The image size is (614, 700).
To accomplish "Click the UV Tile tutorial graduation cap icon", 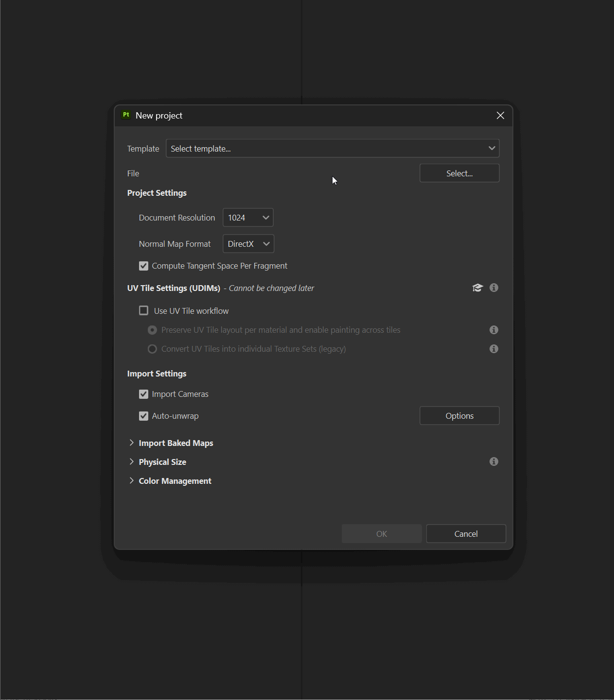I will pyautogui.click(x=477, y=288).
